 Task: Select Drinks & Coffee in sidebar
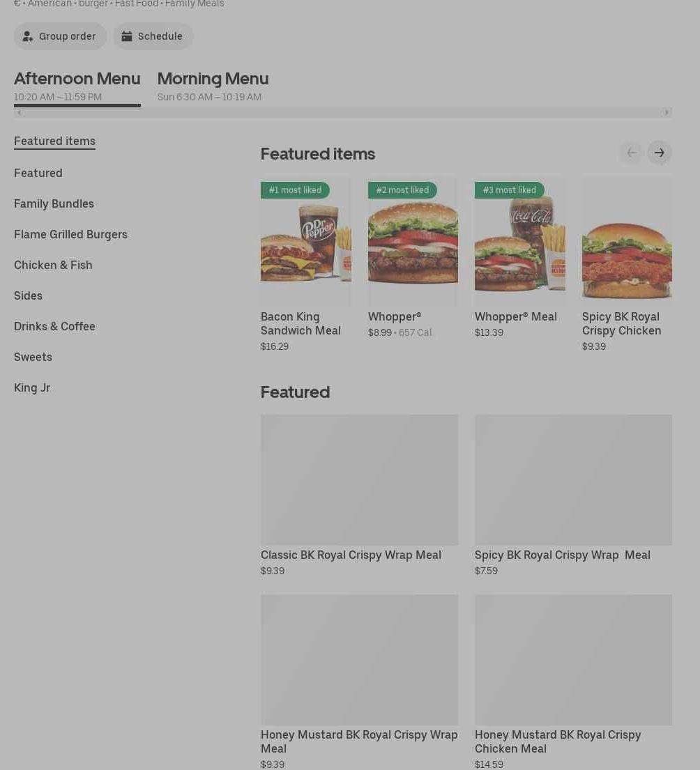click(54, 326)
